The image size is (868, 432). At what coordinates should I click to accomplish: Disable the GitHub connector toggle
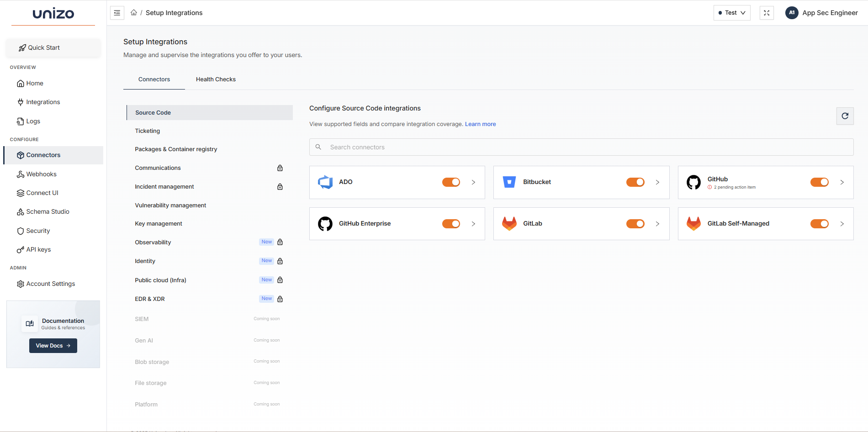[819, 182]
